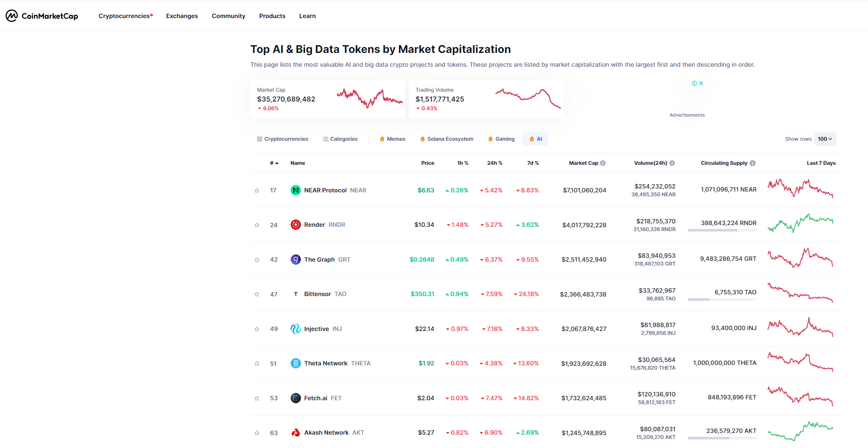The image size is (868, 448).
Task: Click the Fetch.ai coin logo
Action: (296, 398)
